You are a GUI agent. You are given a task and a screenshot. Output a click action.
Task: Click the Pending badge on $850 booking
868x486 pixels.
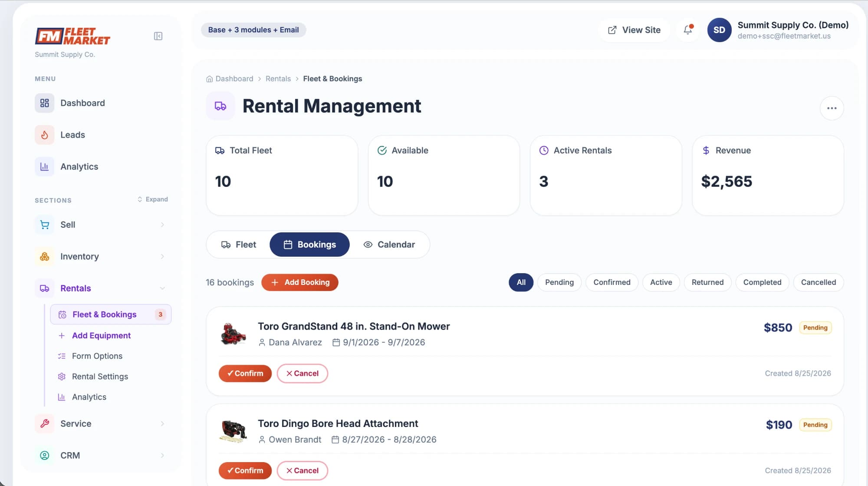pos(815,327)
